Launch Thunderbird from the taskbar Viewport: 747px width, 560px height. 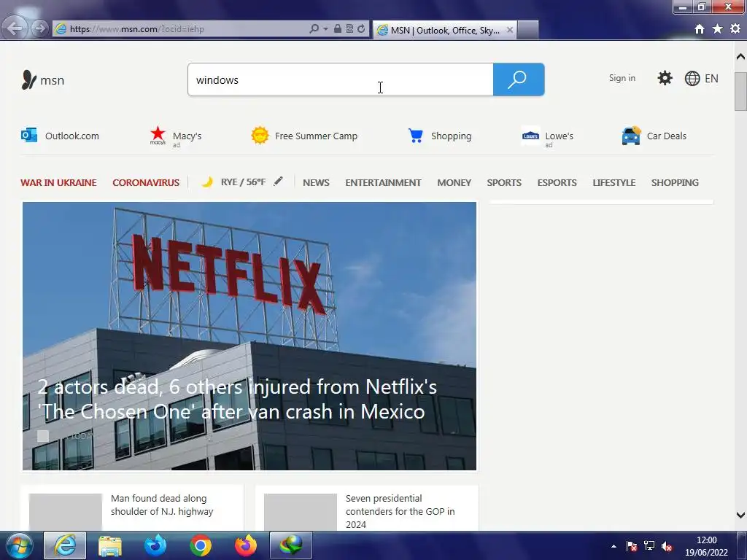point(155,545)
